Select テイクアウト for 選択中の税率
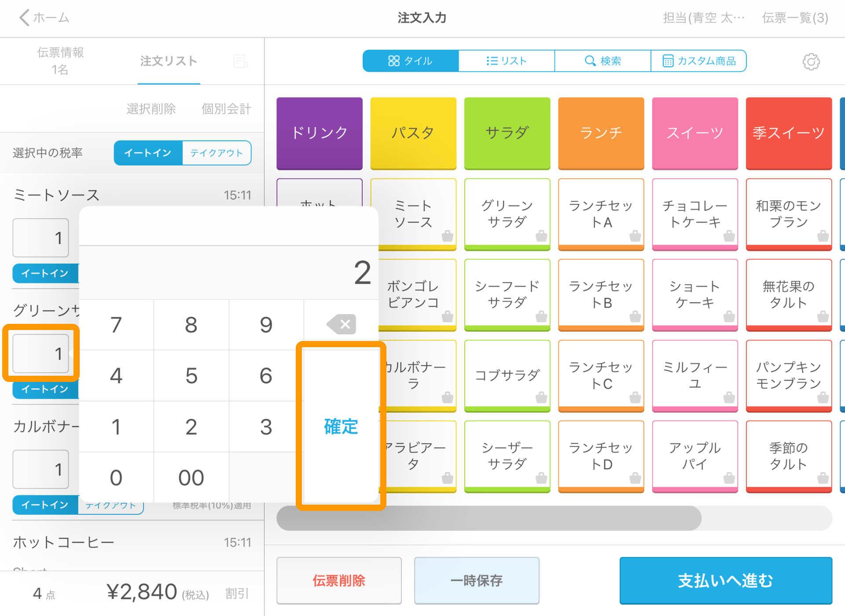Screen dimensions: 845x616 point(217,153)
